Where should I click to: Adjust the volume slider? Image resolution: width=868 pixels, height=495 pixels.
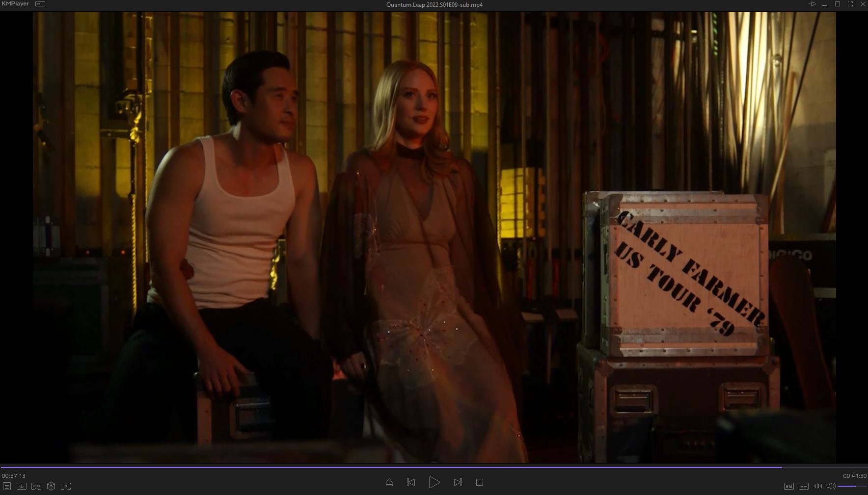[x=852, y=486]
